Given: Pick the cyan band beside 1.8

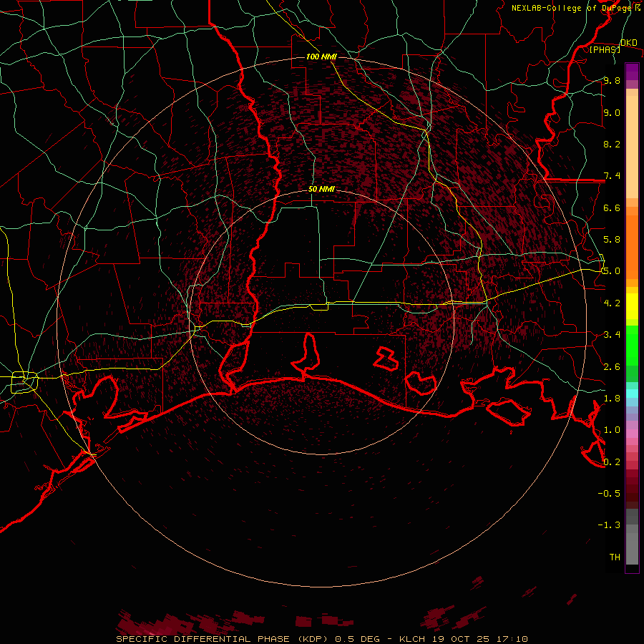Looking at the screenshot, I should 632,394.
